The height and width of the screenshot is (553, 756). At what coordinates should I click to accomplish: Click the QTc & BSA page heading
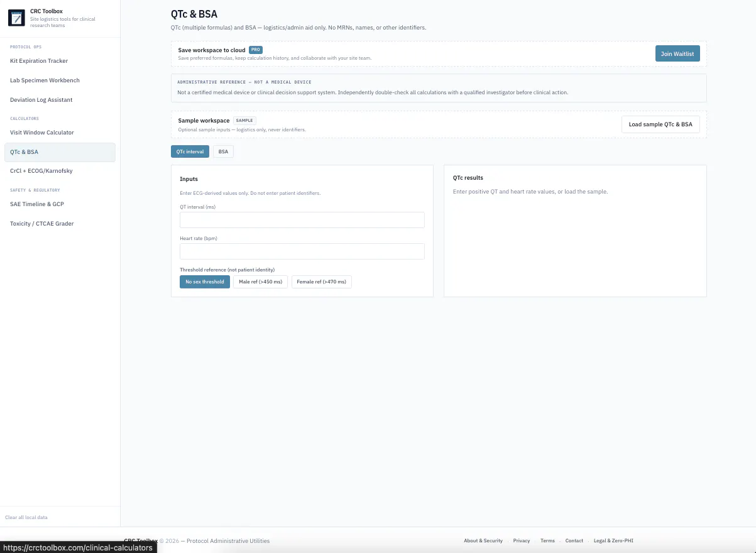194,14
